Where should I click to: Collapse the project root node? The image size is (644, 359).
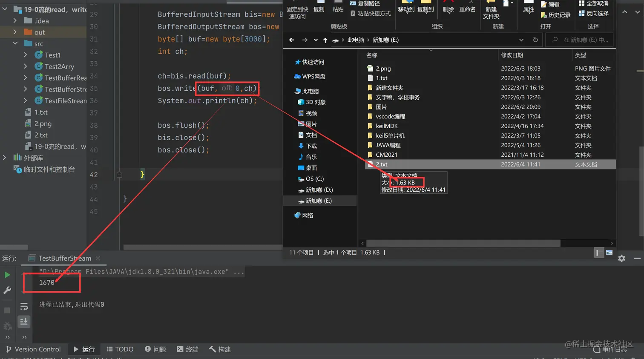pos(5,9)
